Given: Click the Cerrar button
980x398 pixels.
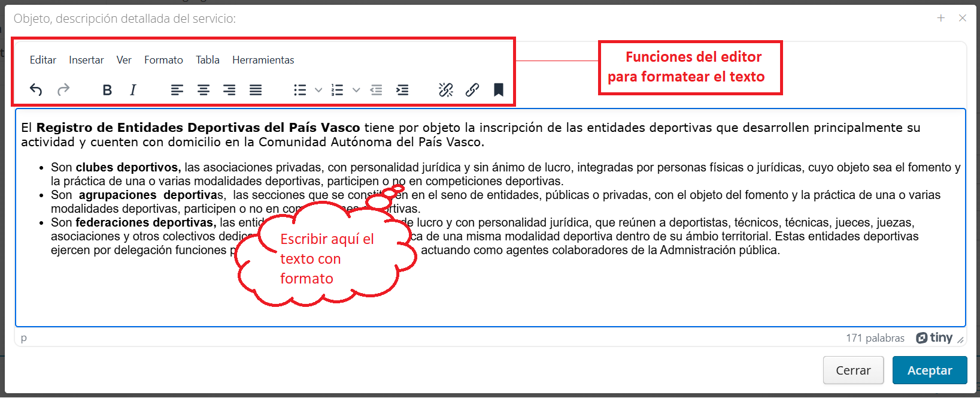Looking at the screenshot, I should click(x=854, y=370).
